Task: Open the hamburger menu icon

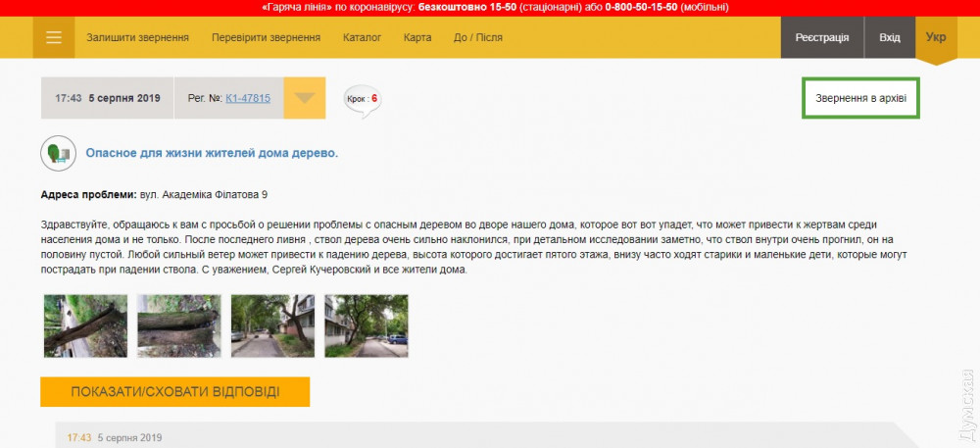Action: (54, 38)
